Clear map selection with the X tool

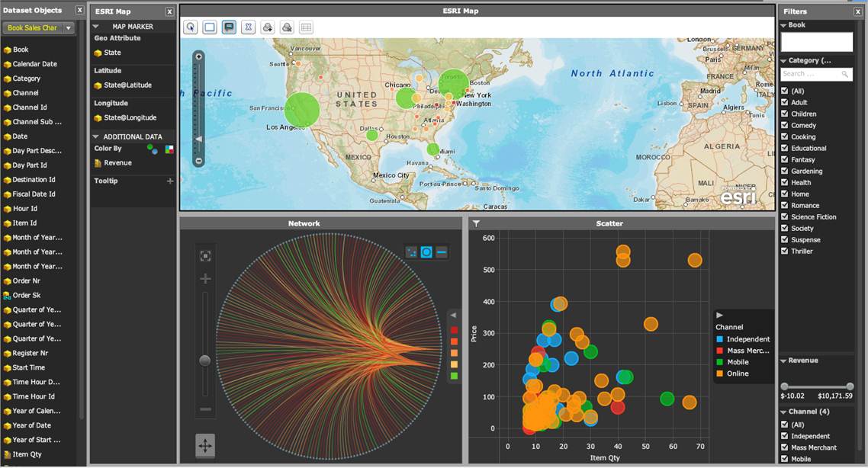click(248, 27)
